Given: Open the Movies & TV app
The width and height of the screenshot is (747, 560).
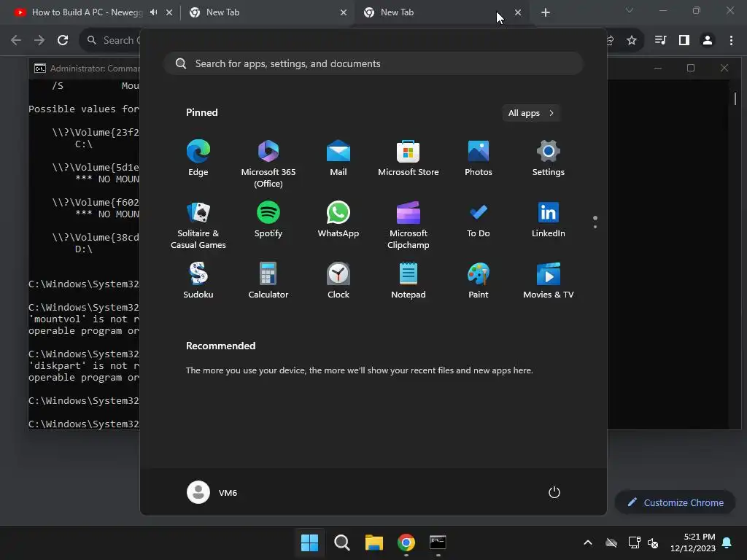Looking at the screenshot, I should pos(549,281).
